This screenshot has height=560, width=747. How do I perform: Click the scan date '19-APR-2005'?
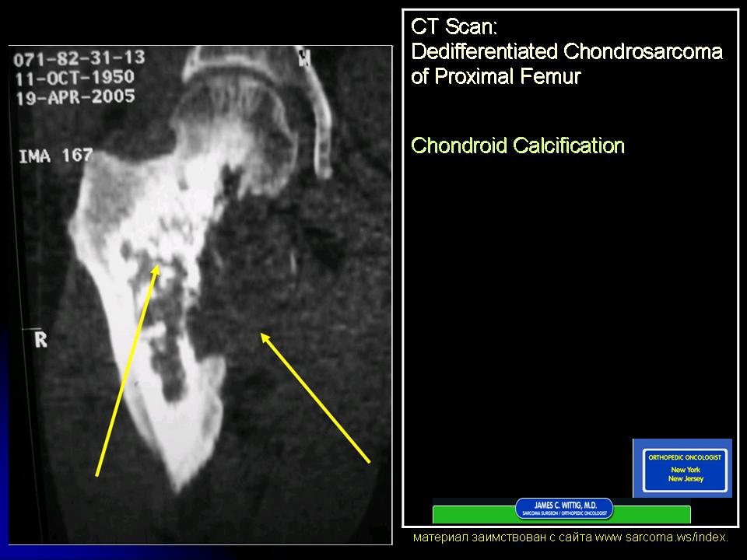pos(75,97)
